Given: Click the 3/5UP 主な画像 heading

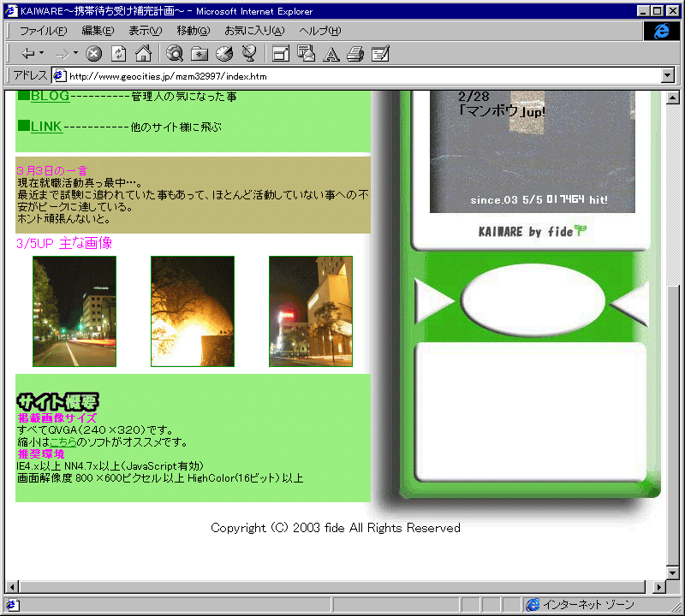Looking at the screenshot, I should (64, 243).
